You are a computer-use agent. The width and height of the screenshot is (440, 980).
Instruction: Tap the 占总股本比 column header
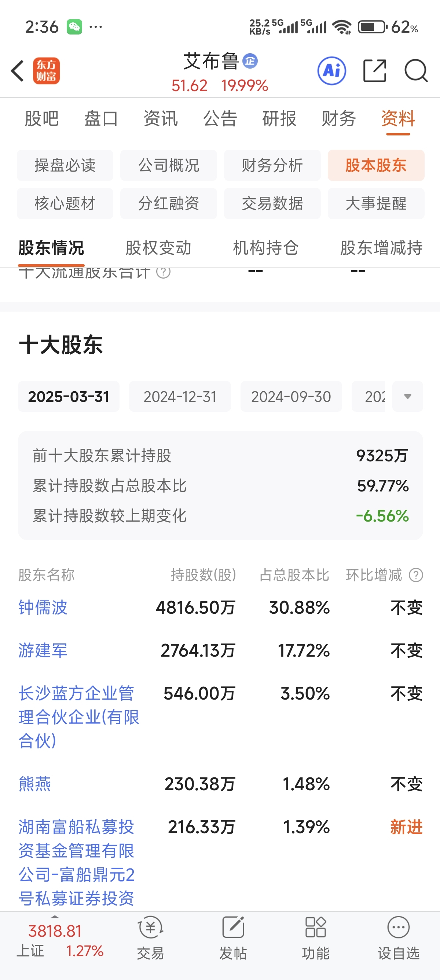click(x=294, y=575)
